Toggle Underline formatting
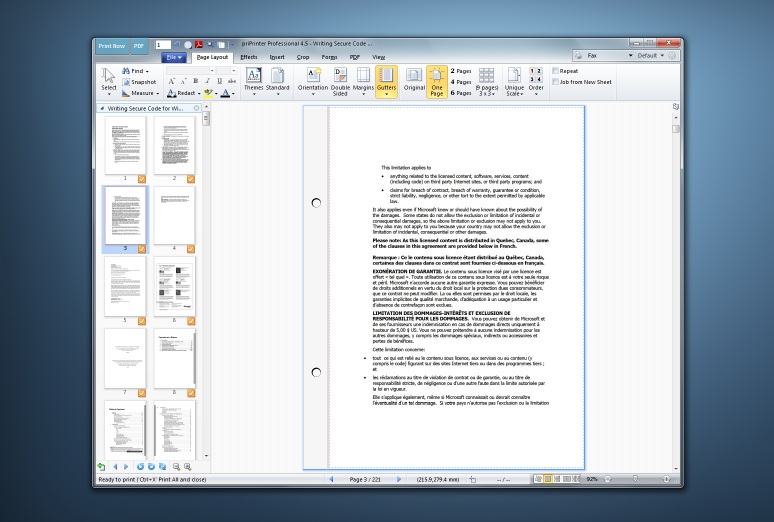774x522 pixels. (220, 81)
